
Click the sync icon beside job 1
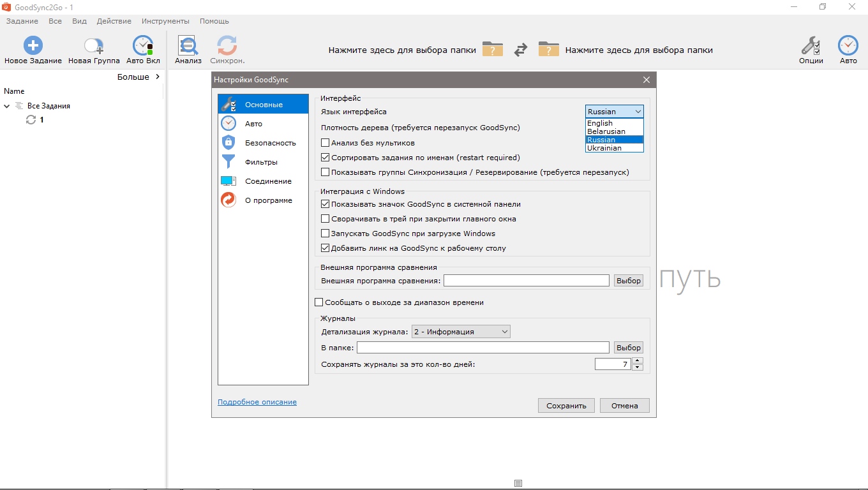click(x=31, y=120)
